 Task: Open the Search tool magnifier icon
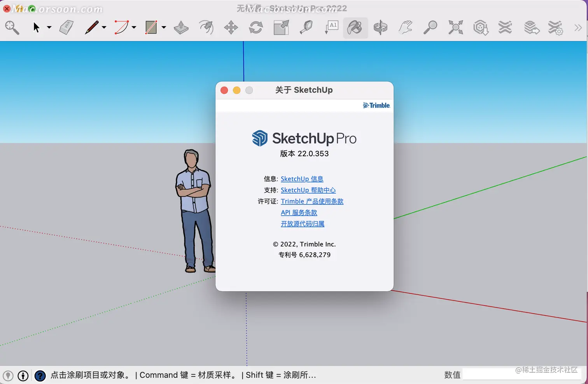12,28
